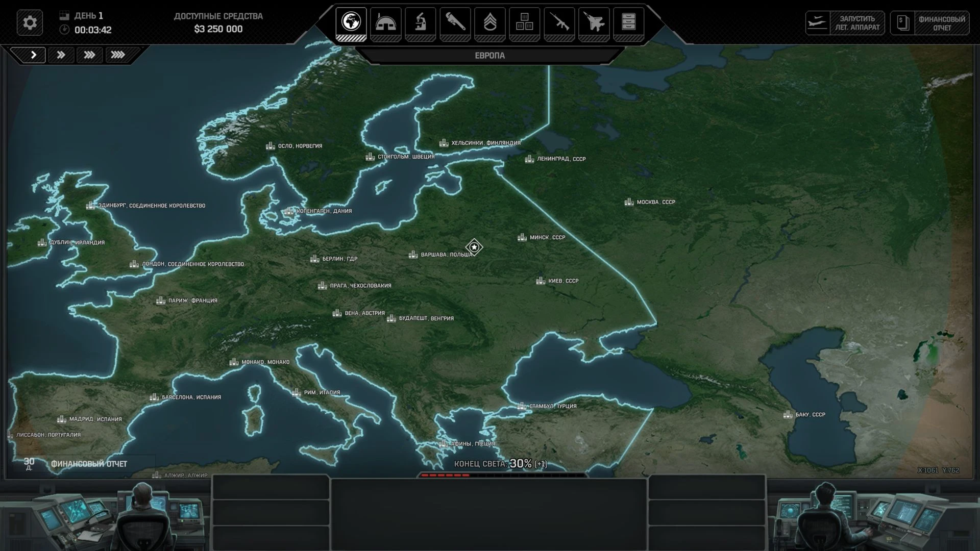Open the research microscope screen

[x=420, y=23]
